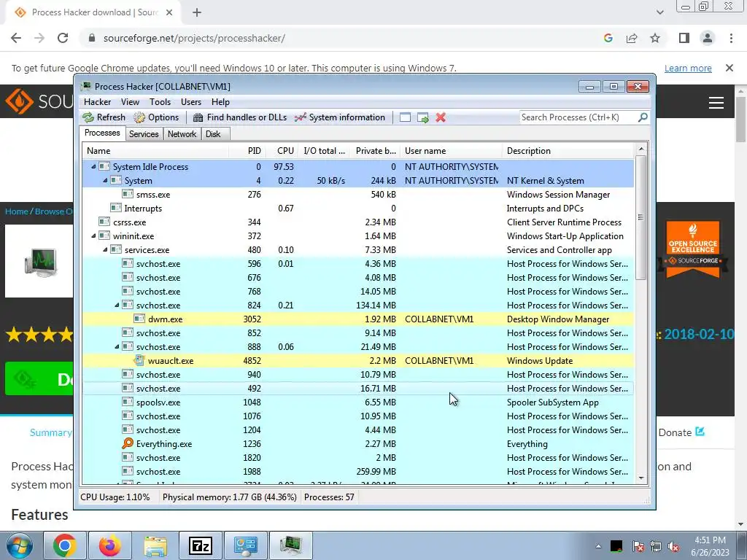
Task: Open the View menu
Action: click(130, 102)
